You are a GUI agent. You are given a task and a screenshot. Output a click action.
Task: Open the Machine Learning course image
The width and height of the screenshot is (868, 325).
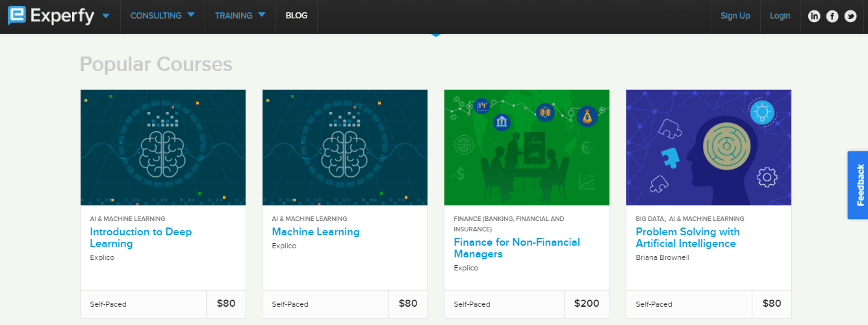point(345,148)
